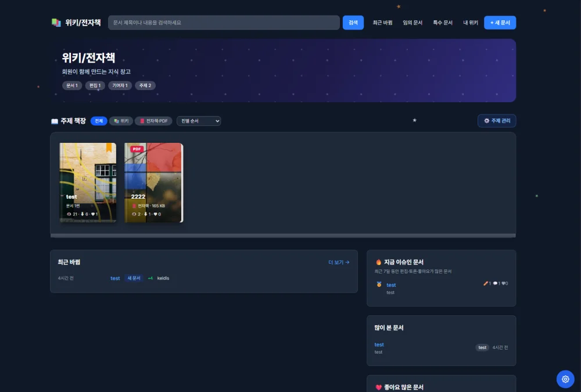Click the pink heart icon beside 좋아요 많은 문서
Screen dimensions: 581x392
378,387
